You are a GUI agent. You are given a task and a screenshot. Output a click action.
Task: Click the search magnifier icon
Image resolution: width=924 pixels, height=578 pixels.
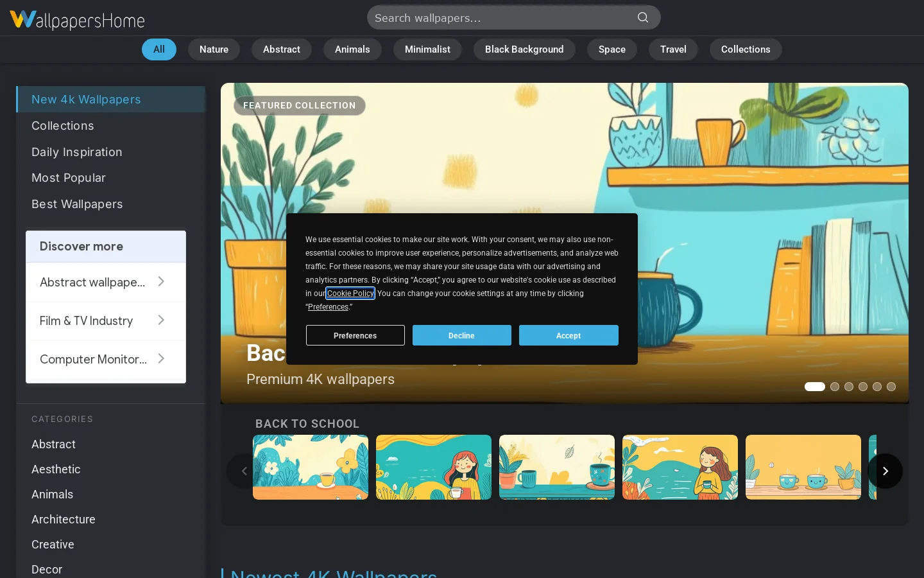(643, 17)
